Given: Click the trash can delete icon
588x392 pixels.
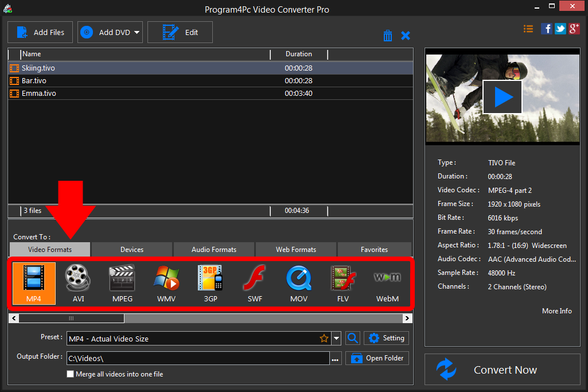Looking at the screenshot, I should (388, 36).
